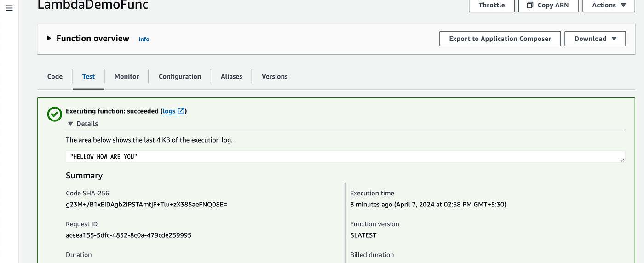The width and height of the screenshot is (644, 263).
Task: Open the logs link
Action: [x=169, y=111]
